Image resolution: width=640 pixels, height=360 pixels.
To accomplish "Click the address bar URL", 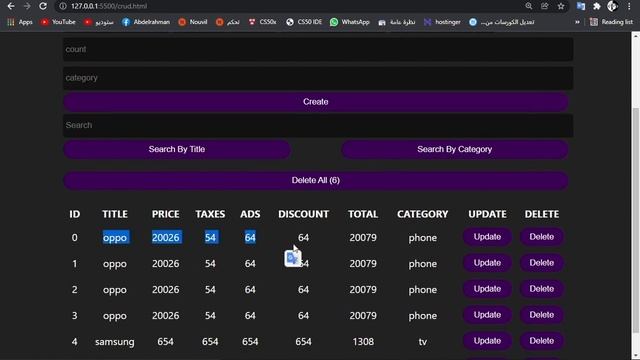I will (x=109, y=6).
